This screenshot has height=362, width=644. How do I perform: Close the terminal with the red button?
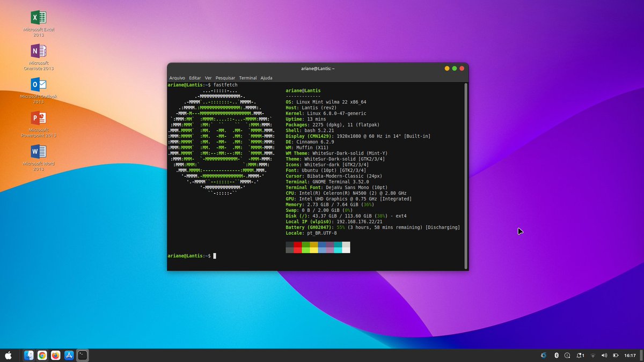pos(462,69)
